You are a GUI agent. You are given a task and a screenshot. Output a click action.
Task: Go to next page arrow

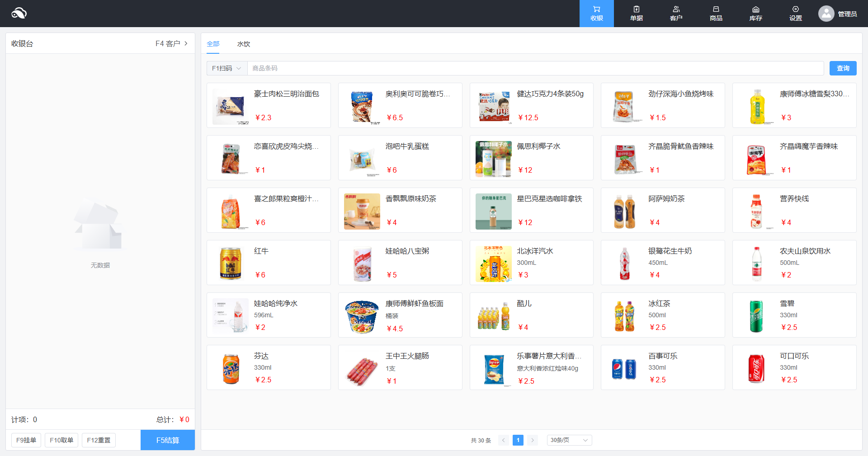[533, 440]
